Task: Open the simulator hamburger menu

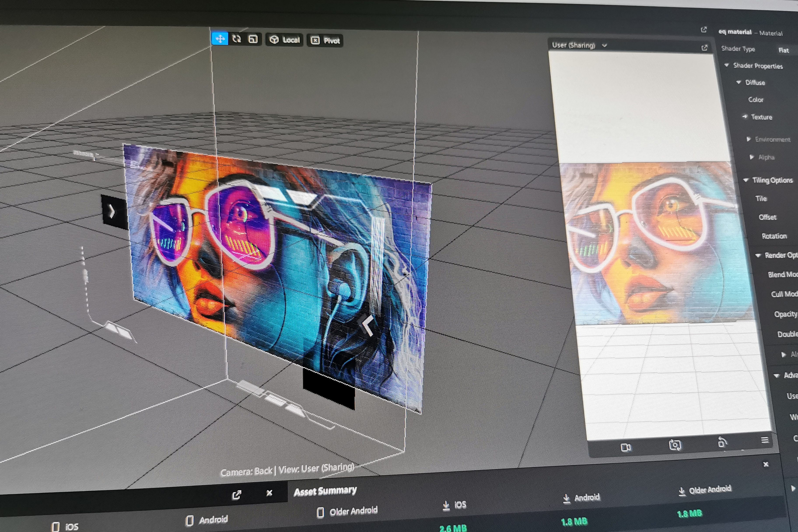Action: (764, 440)
